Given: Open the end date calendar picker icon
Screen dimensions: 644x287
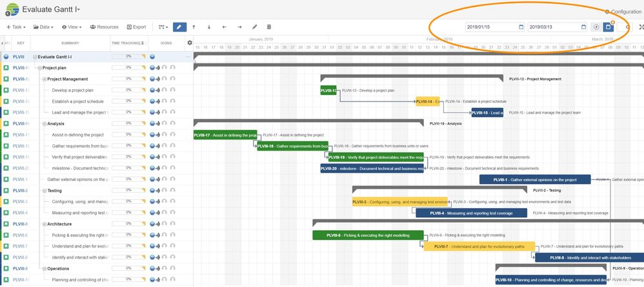Looking at the screenshot, I should tap(583, 27).
